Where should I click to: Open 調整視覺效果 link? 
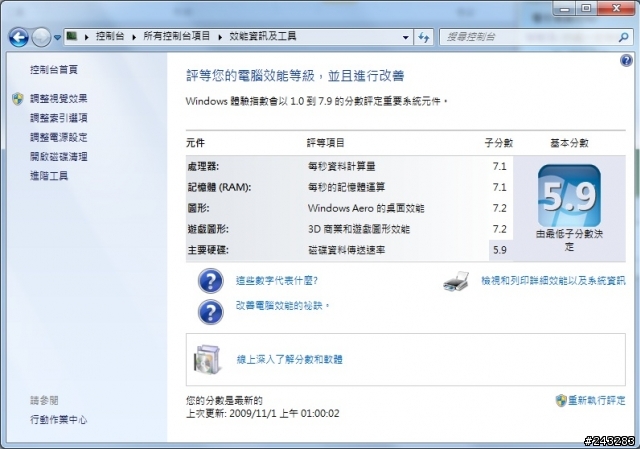point(59,99)
